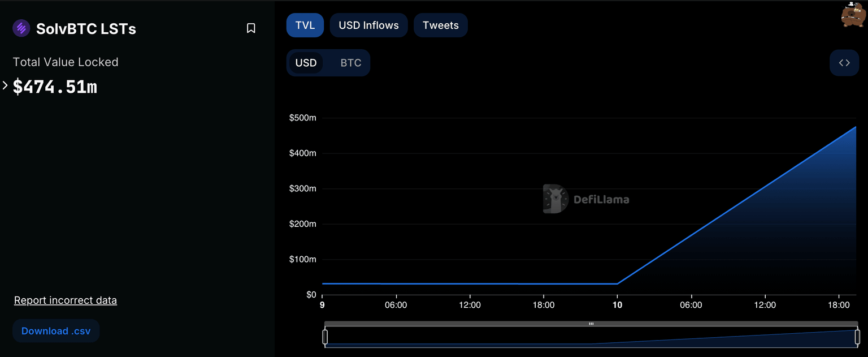Click the SolvBTC LSTs title text
Screen dimensions: 868x357
pyautogui.click(x=86, y=29)
